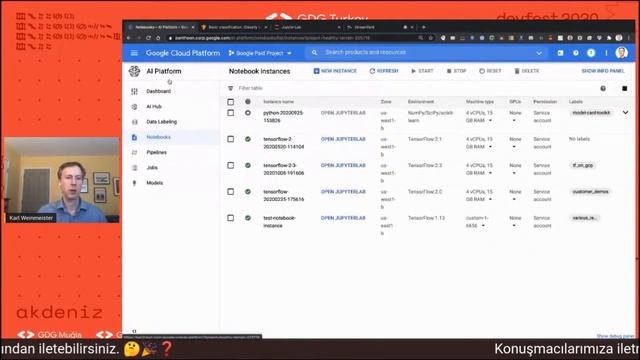Open the column display options icon
640x360 pixels.
(624, 89)
